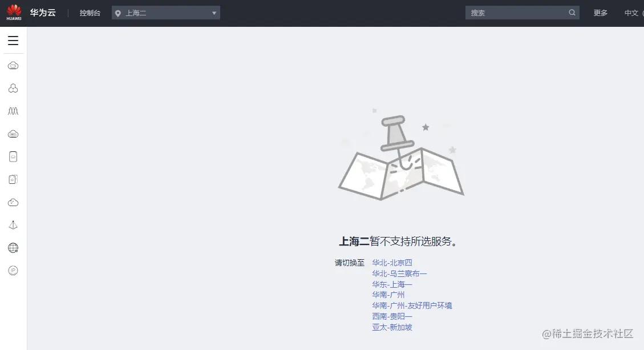Open the circled IP icon in sidebar
644x350 pixels.
click(x=13, y=271)
